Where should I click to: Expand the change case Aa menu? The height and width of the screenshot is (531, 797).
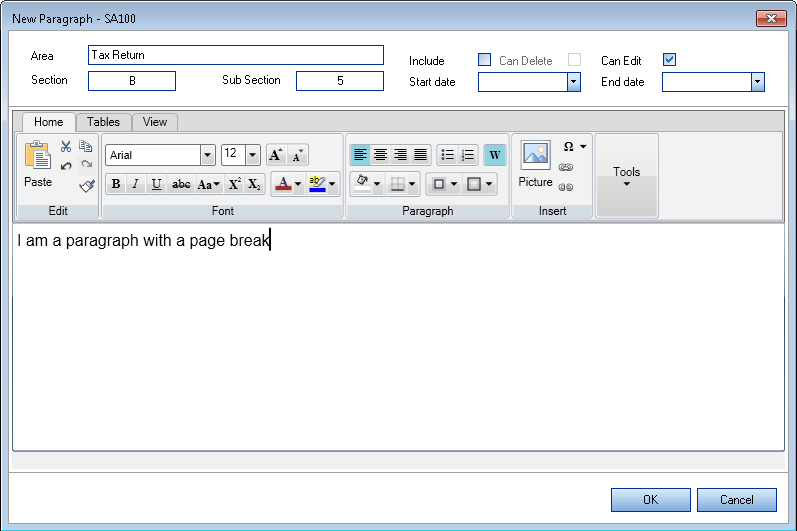208,184
